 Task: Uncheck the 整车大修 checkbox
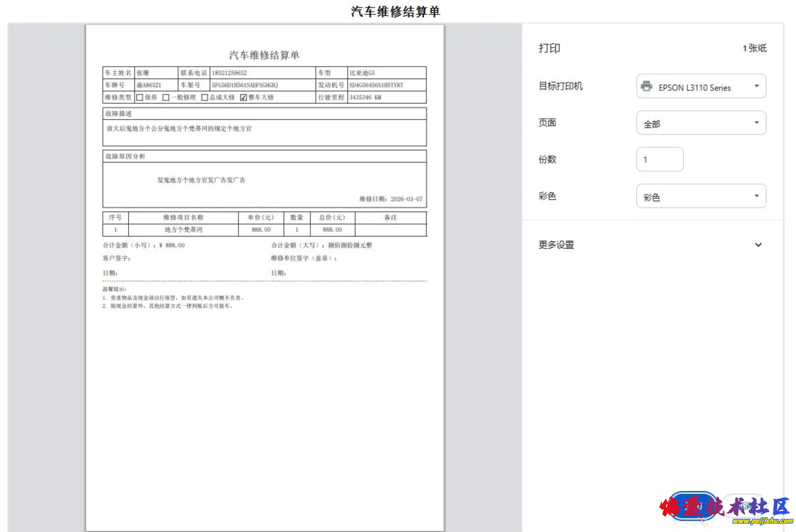[243, 97]
